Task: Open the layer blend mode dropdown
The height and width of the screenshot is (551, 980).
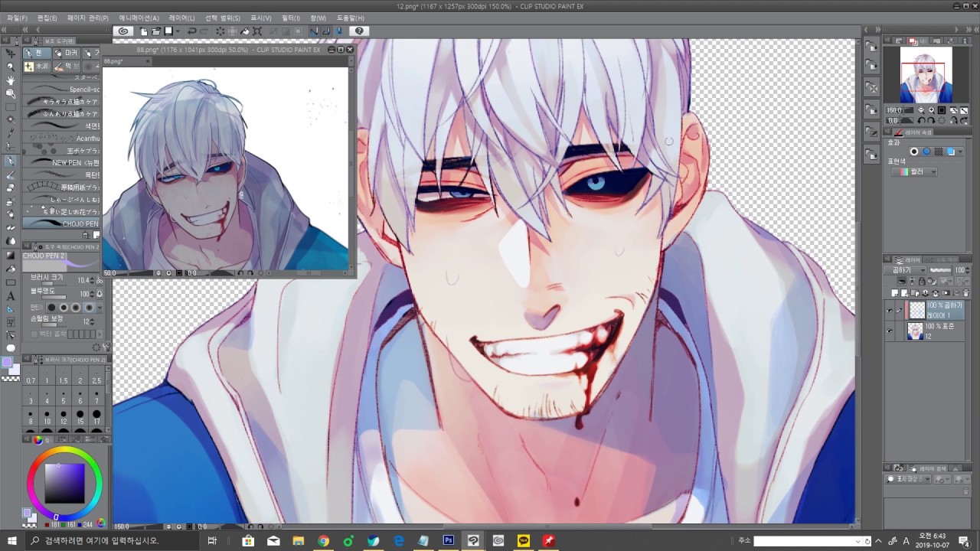Action: click(905, 270)
